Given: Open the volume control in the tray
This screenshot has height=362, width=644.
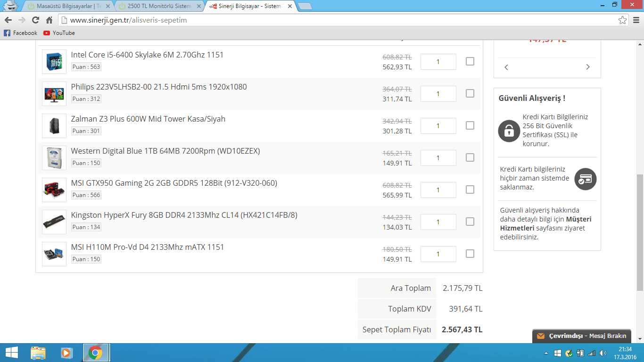Looking at the screenshot, I should tap(603, 353).
